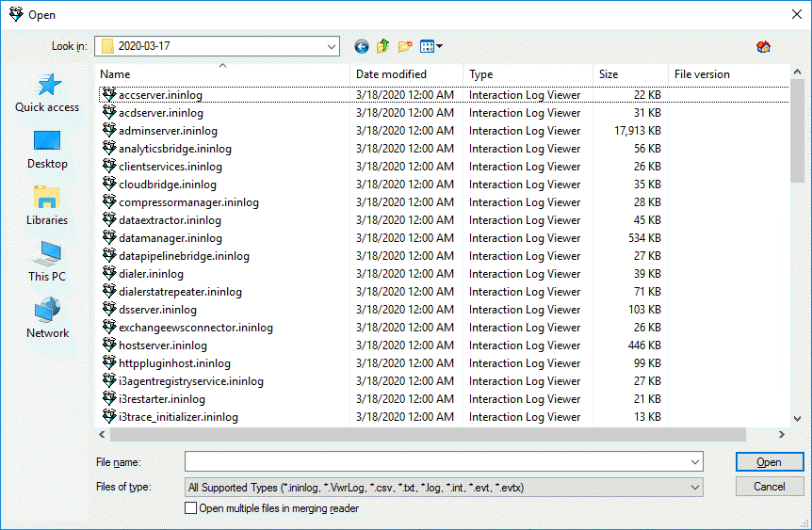This screenshot has height=530, width=812.
Task: Select This PC in sidebar
Action: (47, 263)
